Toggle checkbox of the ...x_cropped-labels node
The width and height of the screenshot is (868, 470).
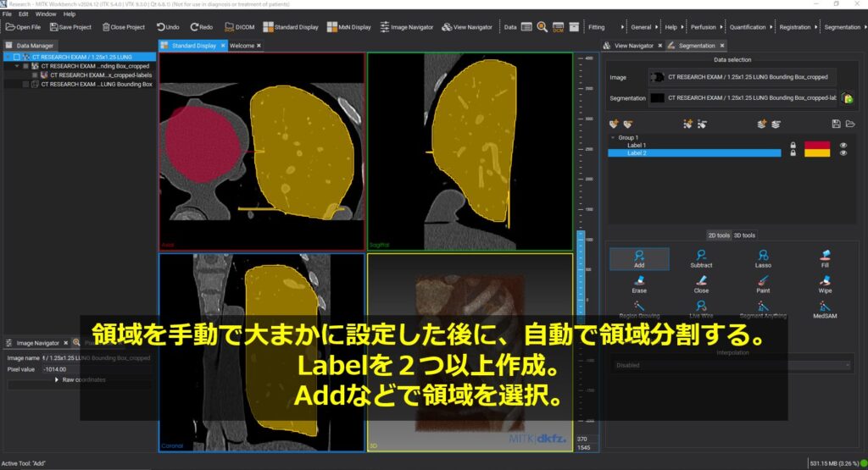(x=35, y=75)
